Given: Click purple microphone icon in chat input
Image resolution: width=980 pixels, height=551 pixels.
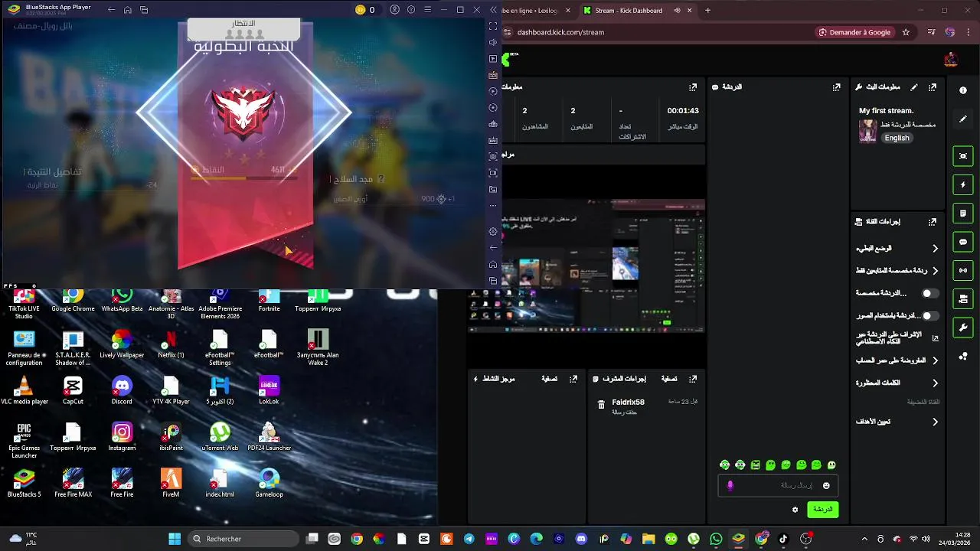Looking at the screenshot, I should [730, 485].
